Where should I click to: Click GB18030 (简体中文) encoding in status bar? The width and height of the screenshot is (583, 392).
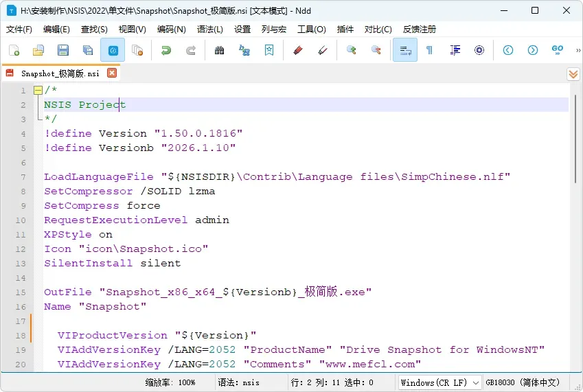click(x=523, y=382)
